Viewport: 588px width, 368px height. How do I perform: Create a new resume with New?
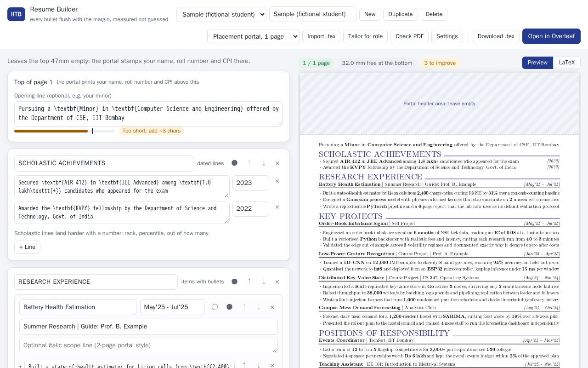coord(370,14)
